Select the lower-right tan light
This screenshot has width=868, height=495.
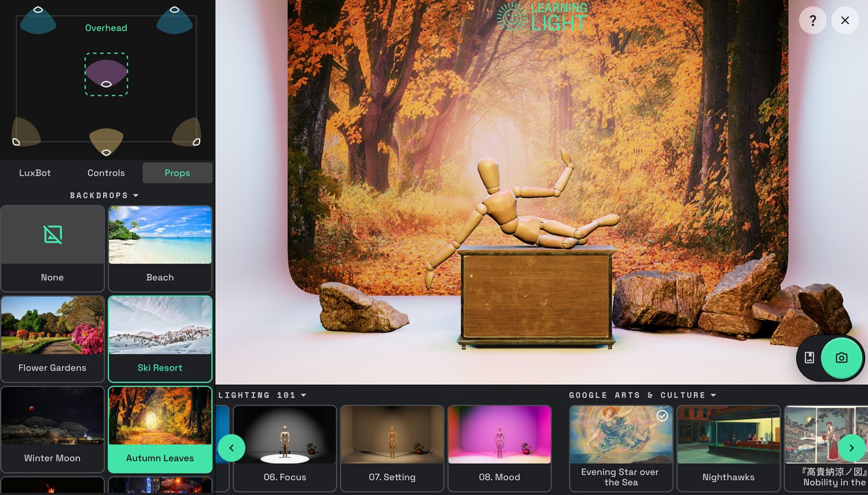tap(187, 132)
